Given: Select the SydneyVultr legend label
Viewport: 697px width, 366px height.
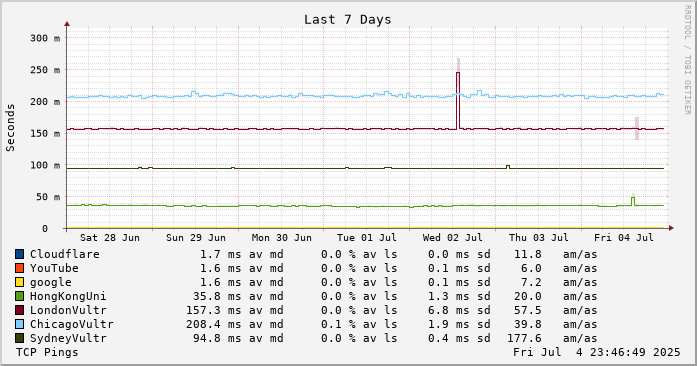Looking at the screenshot, I should pyautogui.click(x=68, y=338).
